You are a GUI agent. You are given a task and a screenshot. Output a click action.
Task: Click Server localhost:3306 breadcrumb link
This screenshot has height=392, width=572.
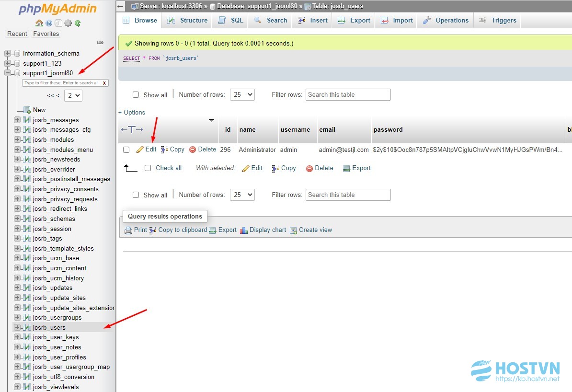pyautogui.click(x=171, y=6)
